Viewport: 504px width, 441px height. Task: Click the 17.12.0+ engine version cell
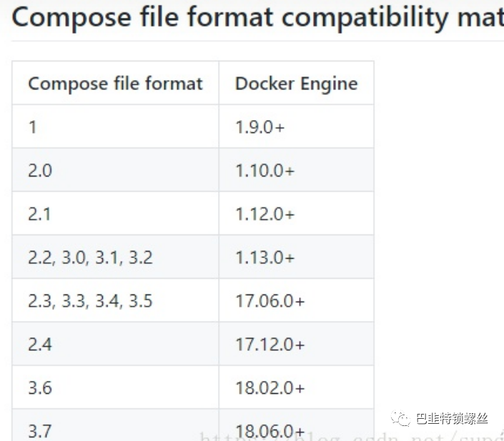click(x=297, y=343)
